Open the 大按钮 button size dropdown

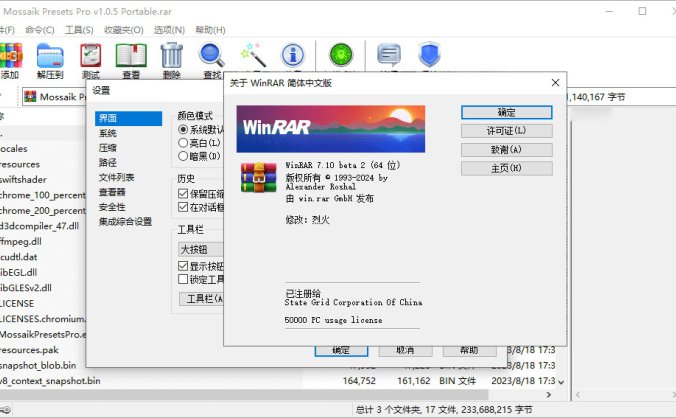click(201, 249)
